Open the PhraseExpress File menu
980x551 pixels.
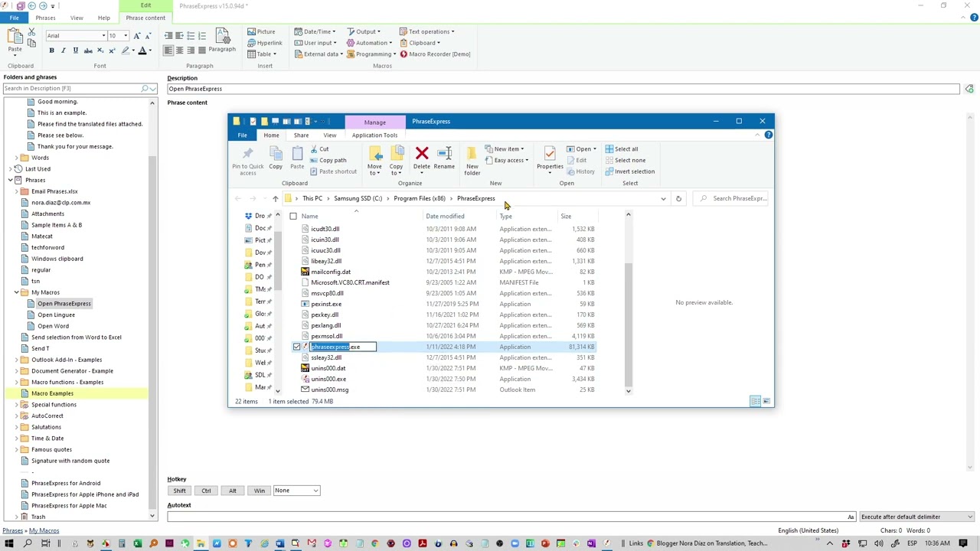point(14,18)
